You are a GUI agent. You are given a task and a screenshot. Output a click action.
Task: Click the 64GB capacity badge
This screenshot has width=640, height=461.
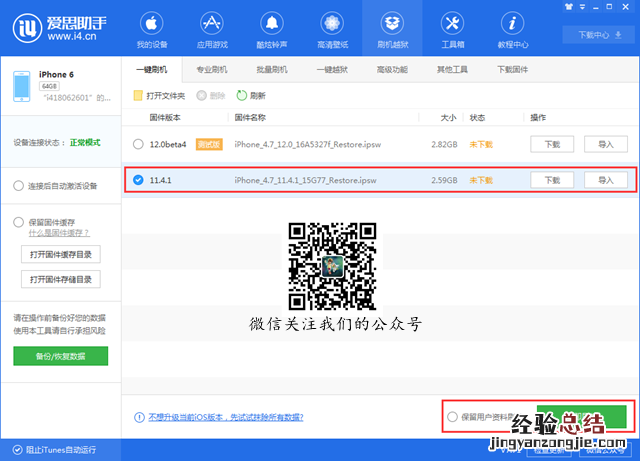coord(49,86)
